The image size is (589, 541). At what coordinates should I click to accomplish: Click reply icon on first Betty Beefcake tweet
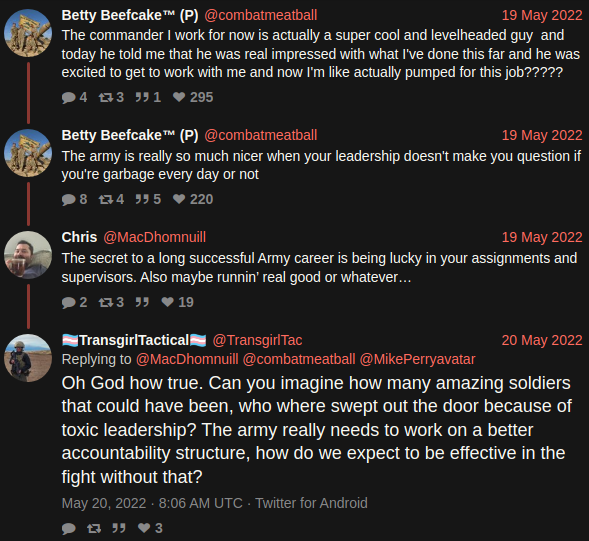coord(68,98)
